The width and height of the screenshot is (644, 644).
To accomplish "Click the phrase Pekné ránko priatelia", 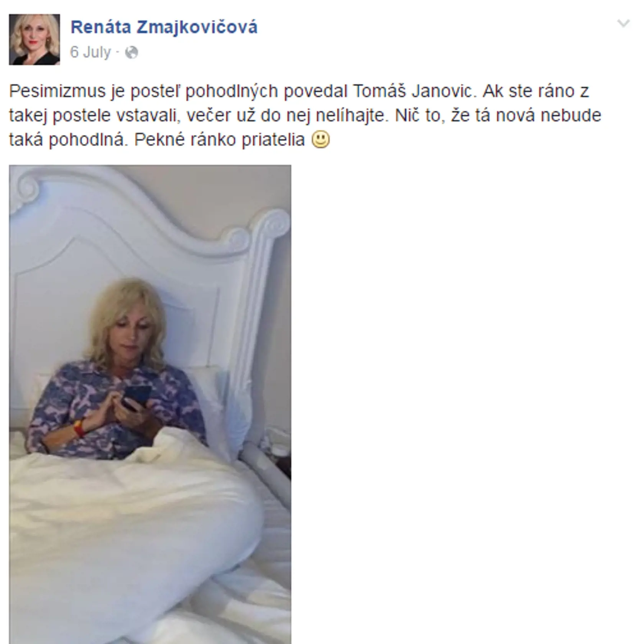I will point(220,140).
